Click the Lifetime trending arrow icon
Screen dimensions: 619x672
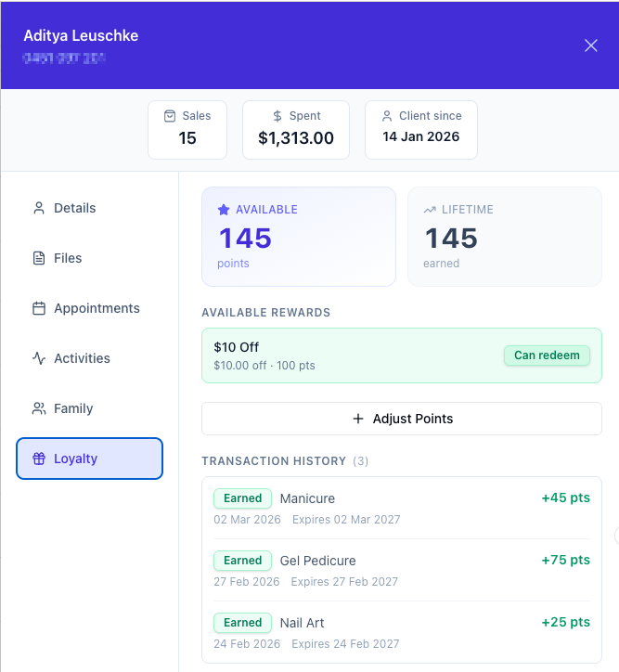click(x=430, y=210)
